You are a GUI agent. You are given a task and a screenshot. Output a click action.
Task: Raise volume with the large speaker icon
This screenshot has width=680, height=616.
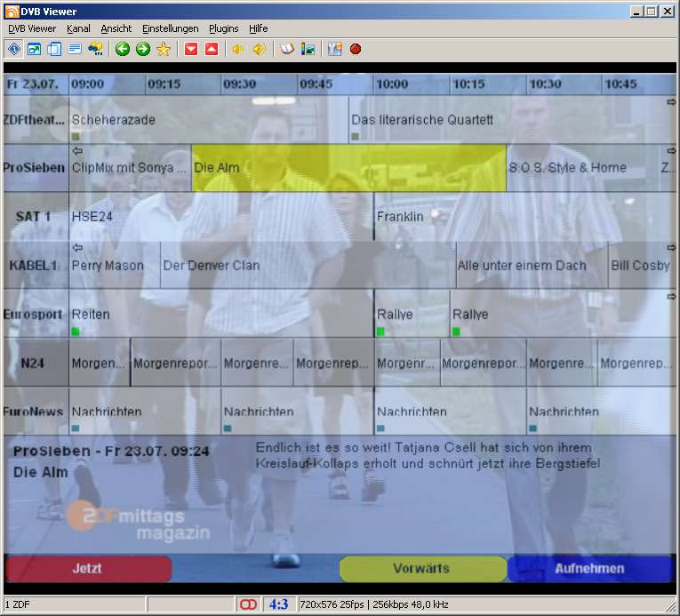tap(259, 49)
